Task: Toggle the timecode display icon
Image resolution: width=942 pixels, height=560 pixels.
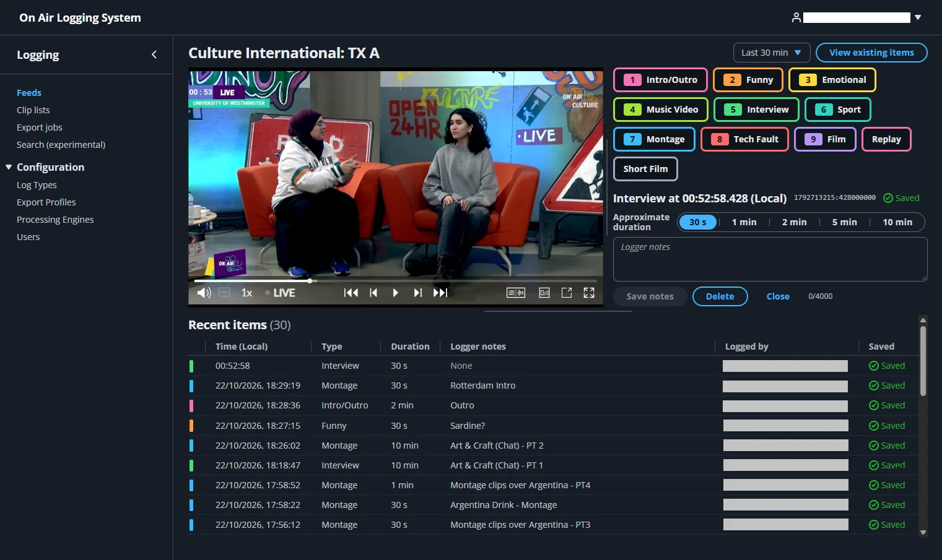Action: pos(544,293)
